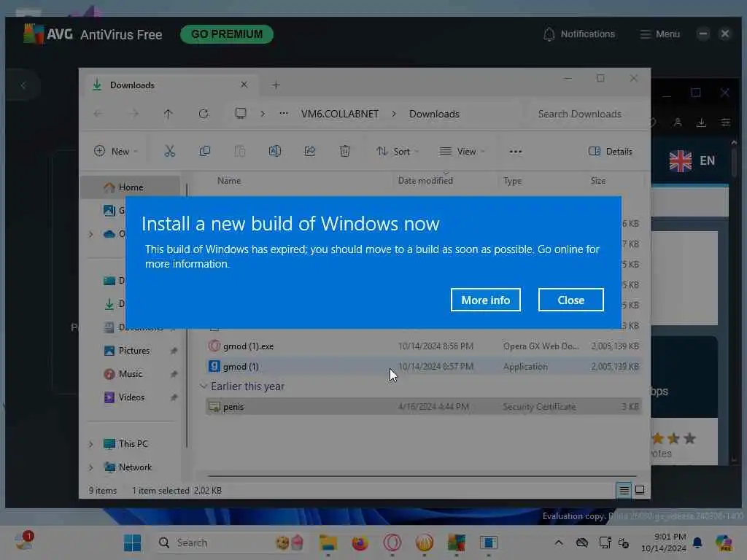
Task: Click VM6.COLLABNET in the address path
Action: click(x=340, y=114)
